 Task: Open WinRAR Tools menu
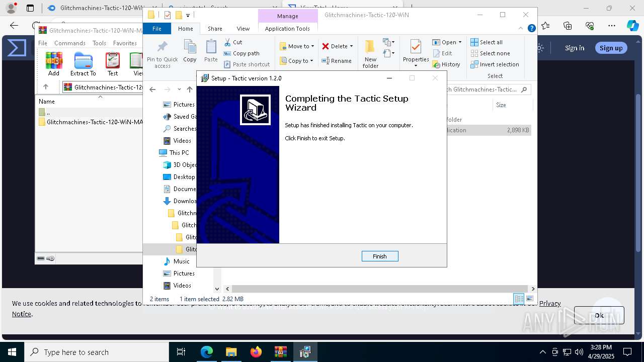(99, 43)
